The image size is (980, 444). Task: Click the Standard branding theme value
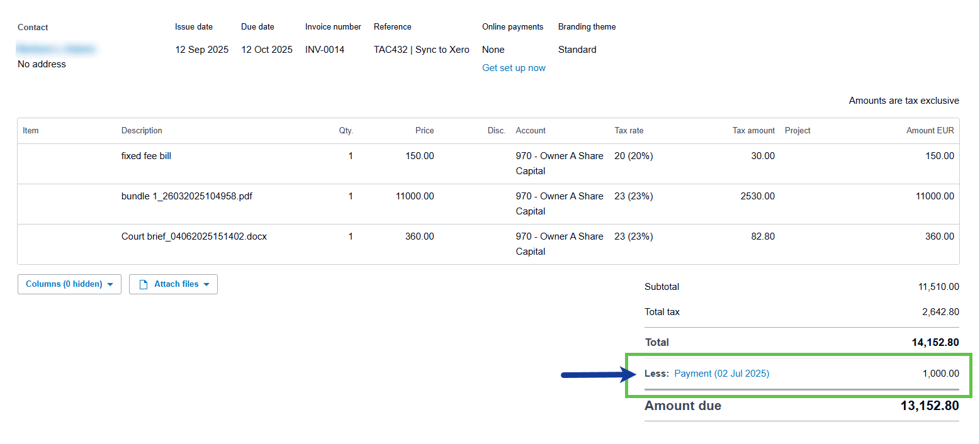(x=577, y=50)
